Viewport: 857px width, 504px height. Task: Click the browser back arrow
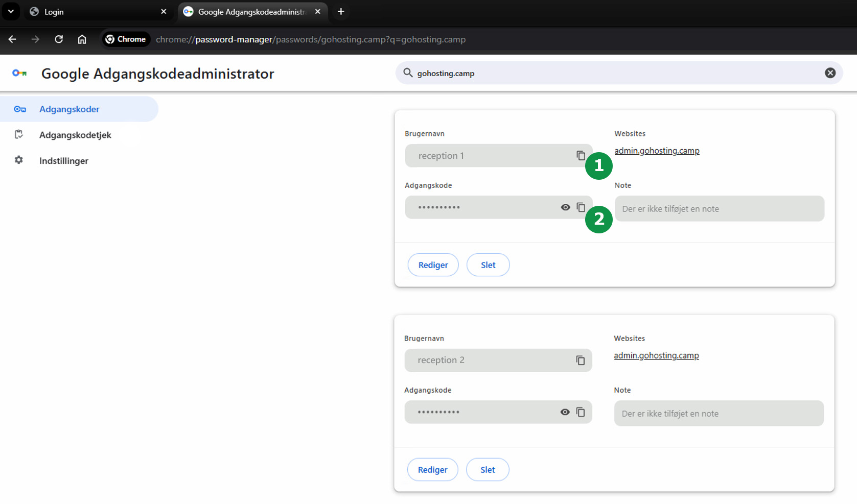(x=12, y=39)
